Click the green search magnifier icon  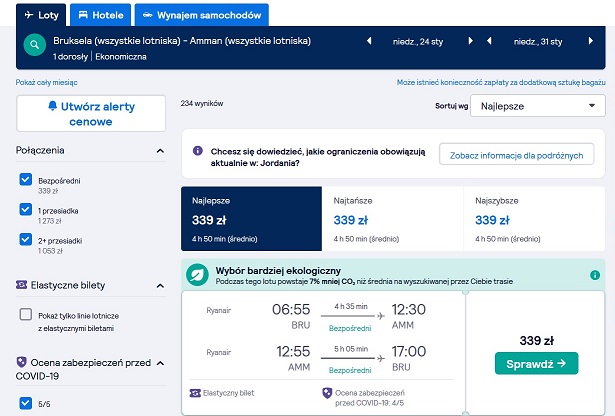tap(35, 45)
